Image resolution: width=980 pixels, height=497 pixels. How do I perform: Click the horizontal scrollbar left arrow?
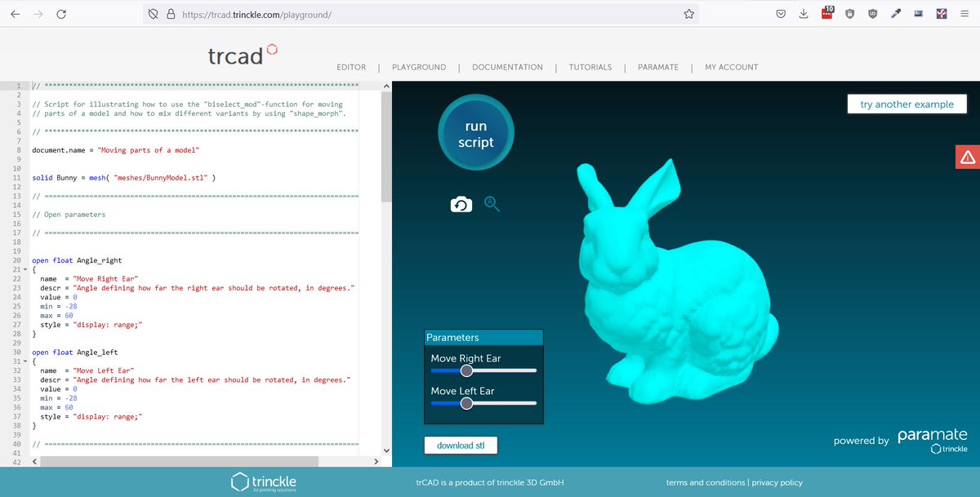tap(34, 461)
